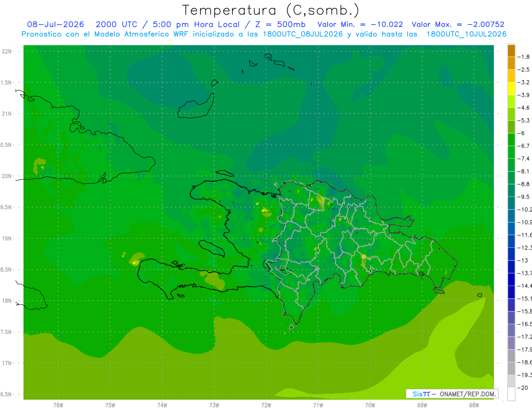Click the '-20' legend value
This screenshot has height=411, width=532.
pyautogui.click(x=523, y=388)
